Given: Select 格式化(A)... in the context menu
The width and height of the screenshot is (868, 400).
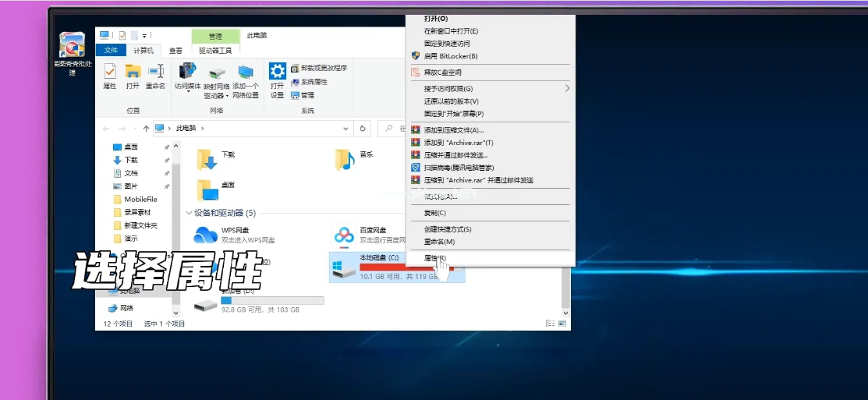Looking at the screenshot, I should pyautogui.click(x=441, y=196).
